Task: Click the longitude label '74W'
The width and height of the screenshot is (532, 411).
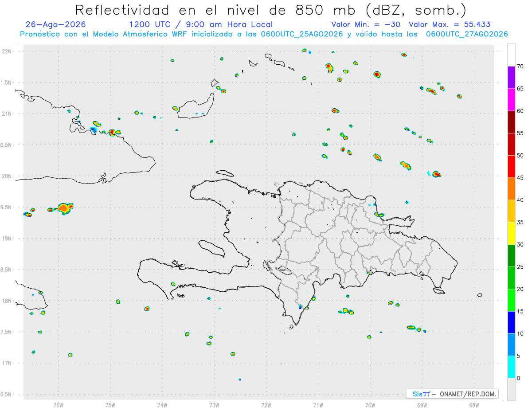Action: pyautogui.click(x=162, y=405)
